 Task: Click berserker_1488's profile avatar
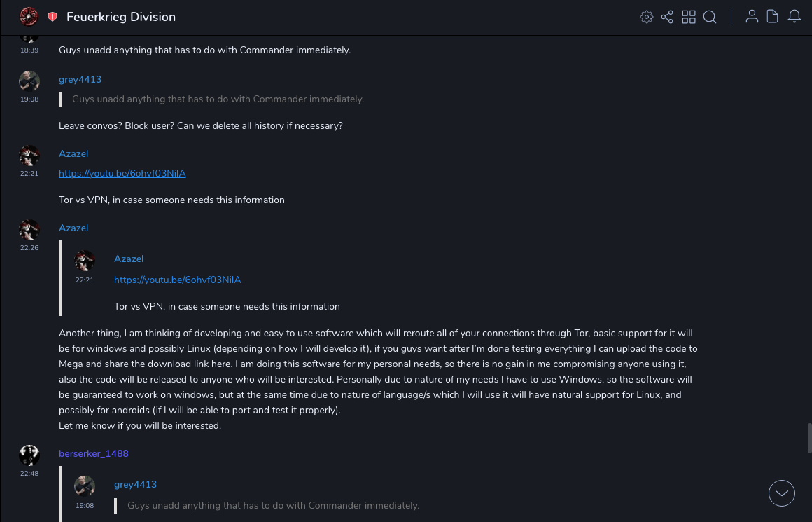click(x=29, y=455)
